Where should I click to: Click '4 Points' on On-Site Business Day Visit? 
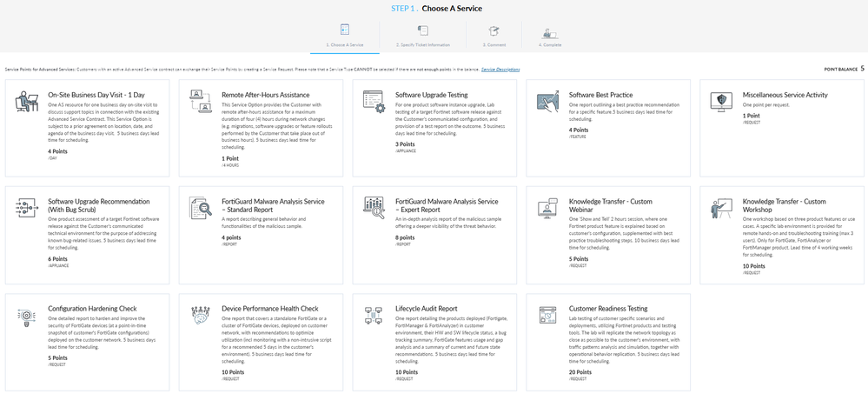pyautogui.click(x=57, y=151)
